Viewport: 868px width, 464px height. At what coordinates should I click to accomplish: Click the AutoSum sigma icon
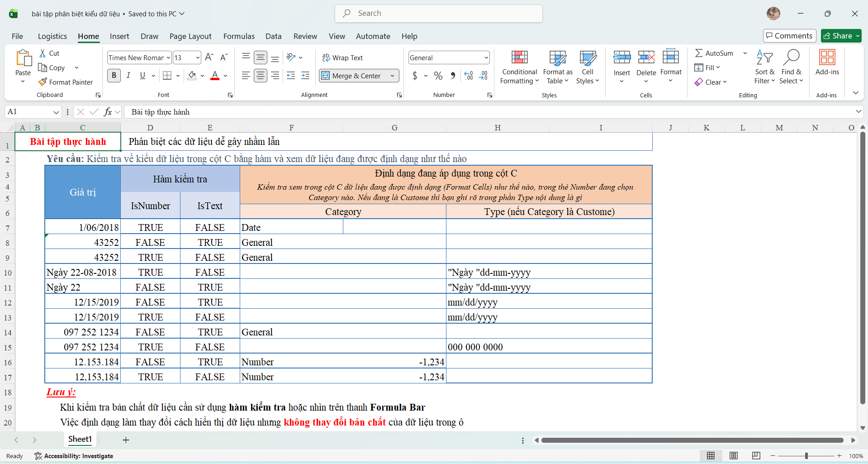699,53
